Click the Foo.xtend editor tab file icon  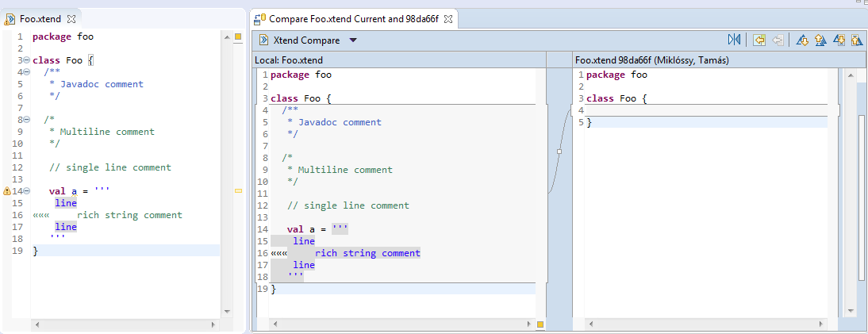coord(10,19)
